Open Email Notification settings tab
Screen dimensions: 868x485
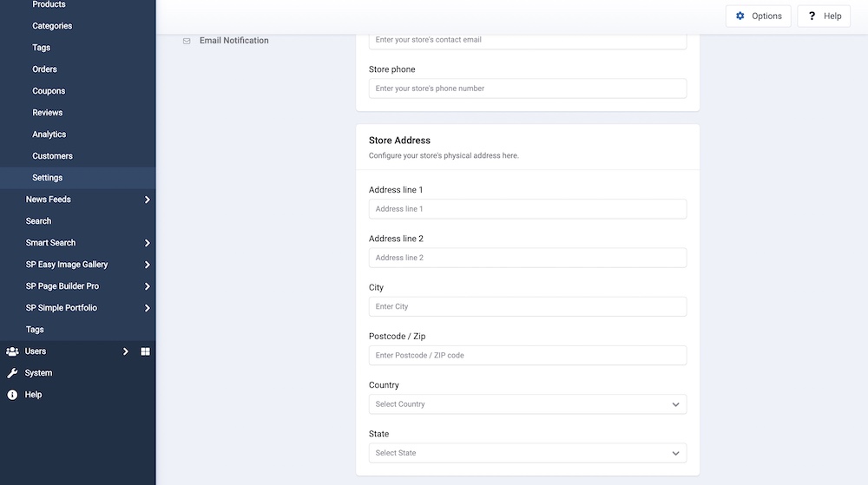coord(233,41)
